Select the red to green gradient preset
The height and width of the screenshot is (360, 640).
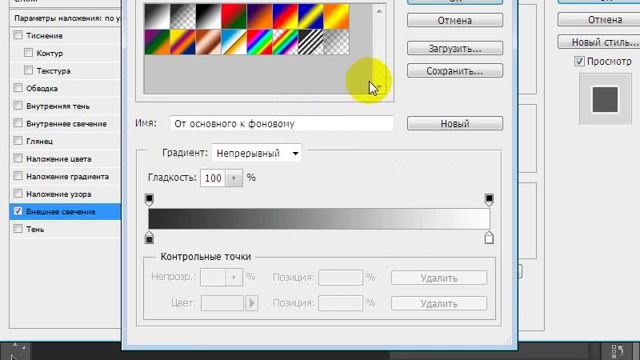pyautogui.click(x=234, y=16)
